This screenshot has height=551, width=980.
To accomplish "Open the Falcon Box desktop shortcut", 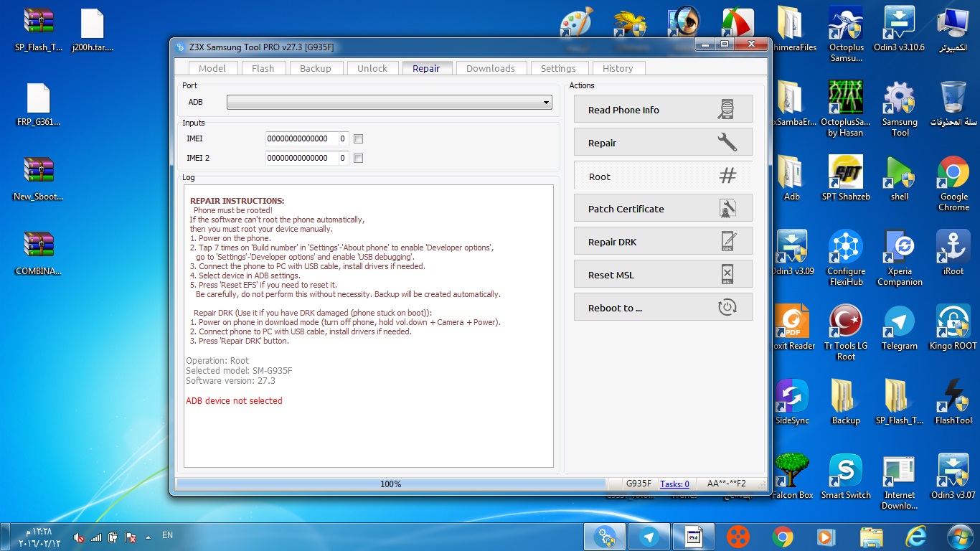I will click(x=792, y=476).
